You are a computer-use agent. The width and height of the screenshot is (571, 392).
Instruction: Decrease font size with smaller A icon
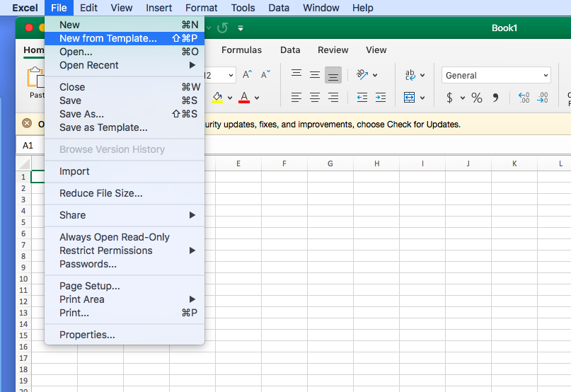(265, 75)
